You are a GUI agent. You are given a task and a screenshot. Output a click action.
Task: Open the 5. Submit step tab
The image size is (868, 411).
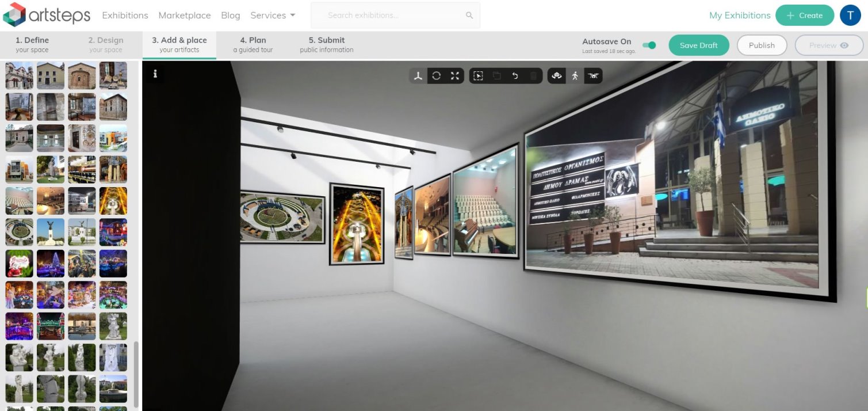tap(326, 45)
